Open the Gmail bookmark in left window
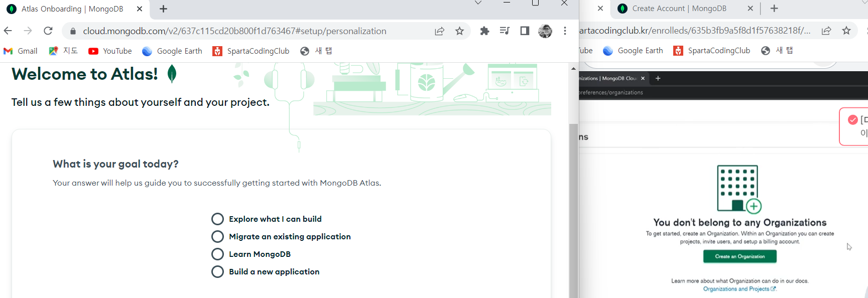 pos(21,51)
